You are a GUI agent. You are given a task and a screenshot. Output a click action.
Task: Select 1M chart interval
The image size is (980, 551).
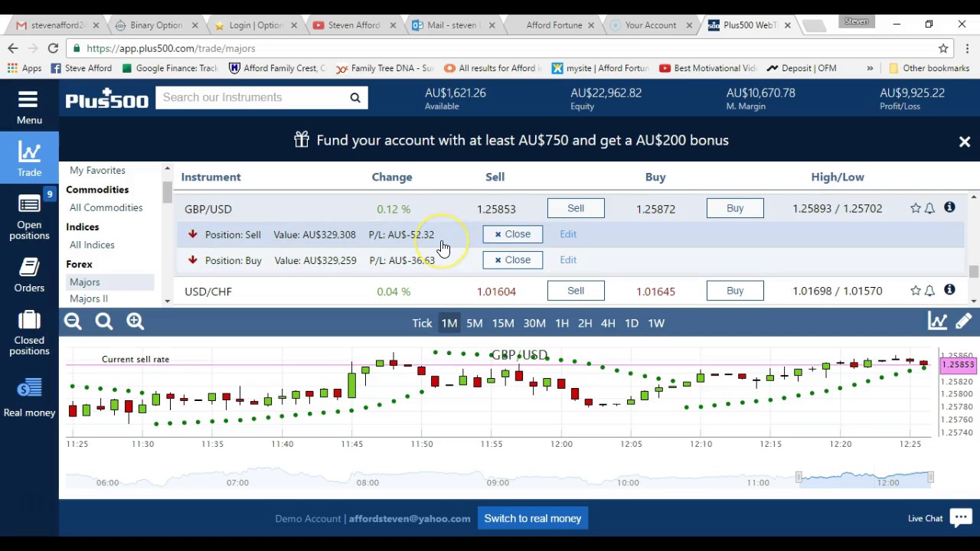coord(449,323)
